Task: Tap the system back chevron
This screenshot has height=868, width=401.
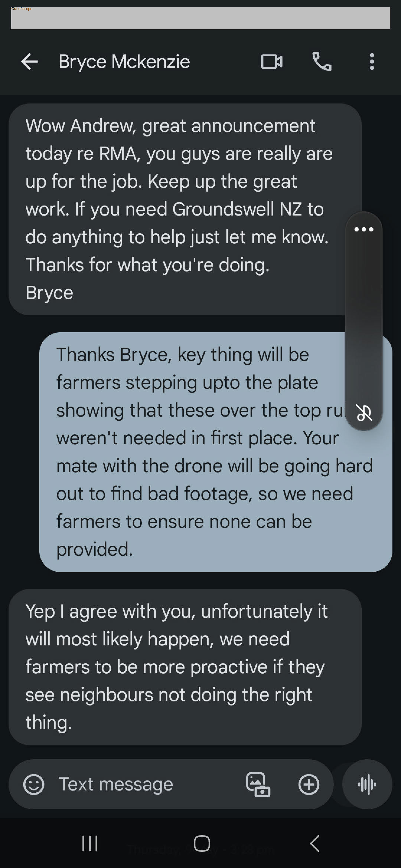Action: point(314,843)
